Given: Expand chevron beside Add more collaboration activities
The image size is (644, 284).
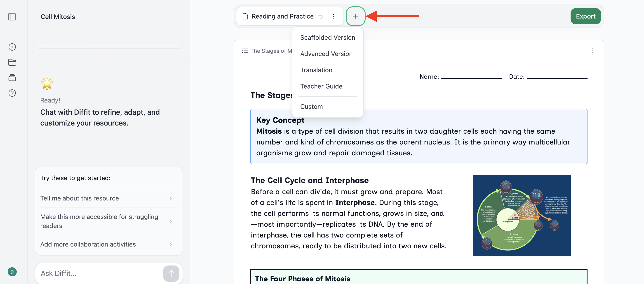Looking at the screenshot, I should [171, 244].
